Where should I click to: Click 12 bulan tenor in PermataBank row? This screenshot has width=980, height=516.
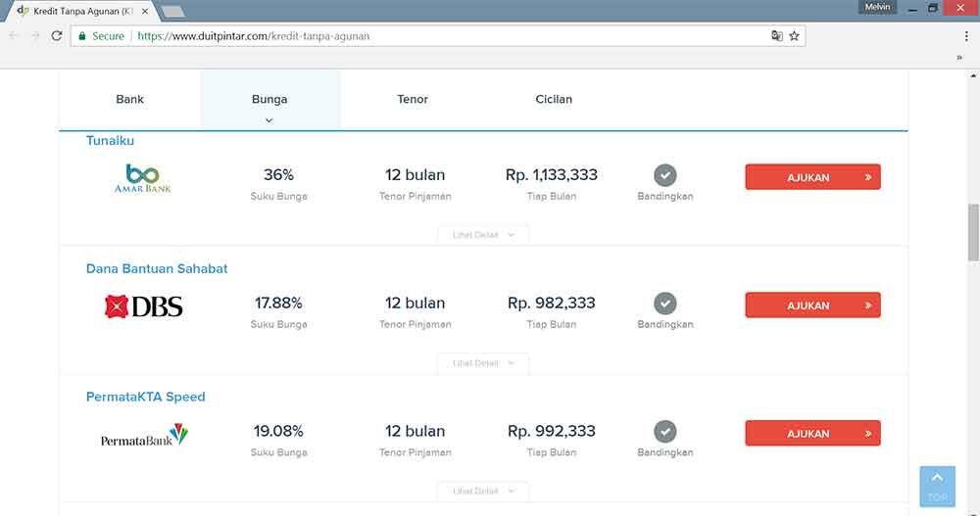pyautogui.click(x=415, y=431)
